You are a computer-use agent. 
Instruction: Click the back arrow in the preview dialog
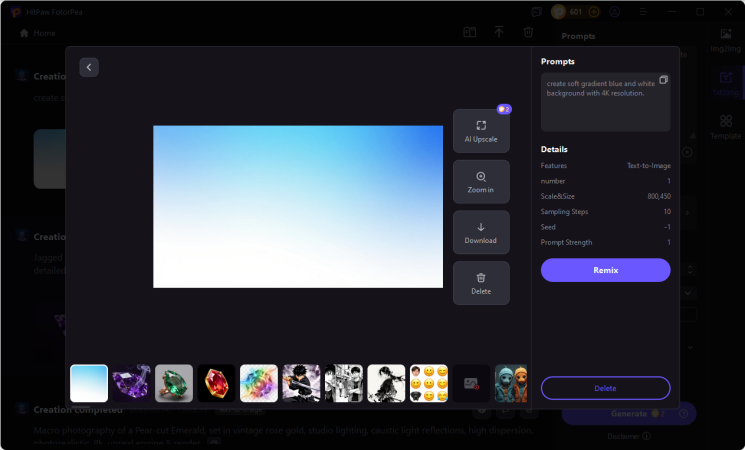(x=89, y=67)
